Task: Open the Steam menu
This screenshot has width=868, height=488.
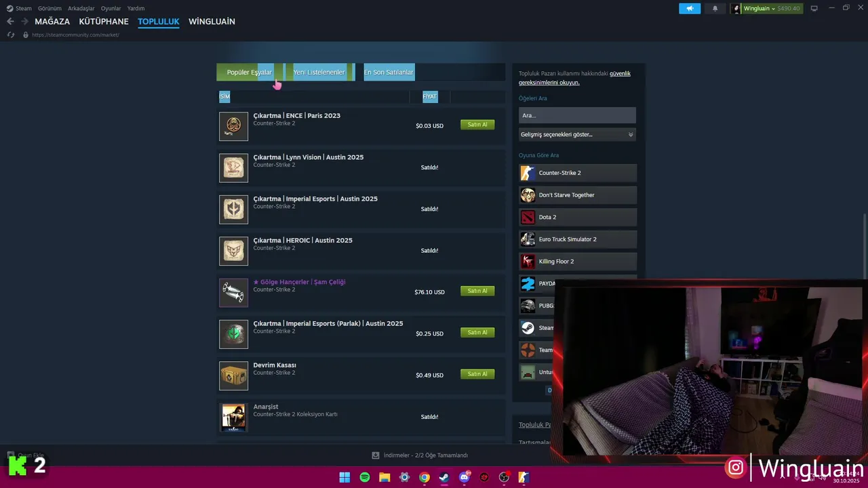Action: click(x=24, y=8)
